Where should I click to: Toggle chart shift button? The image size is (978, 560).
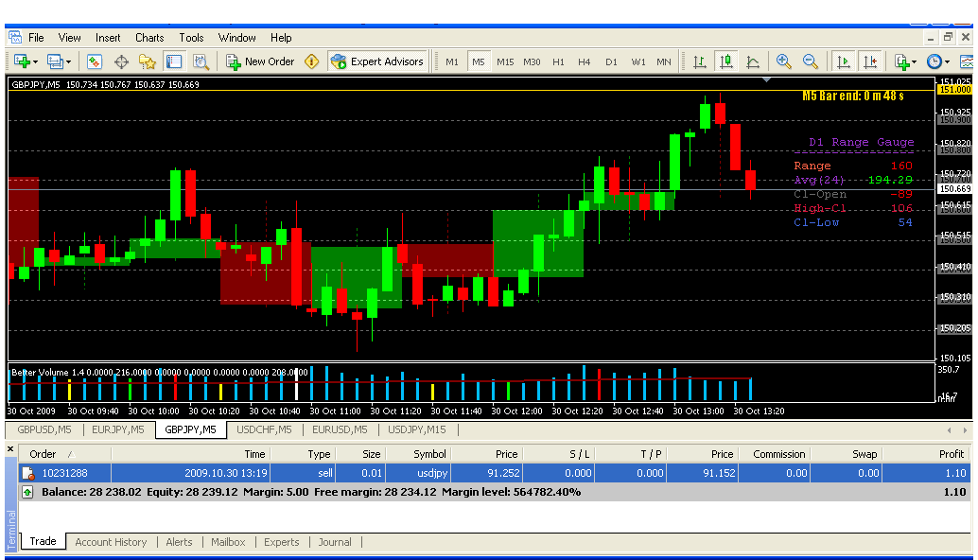point(870,61)
